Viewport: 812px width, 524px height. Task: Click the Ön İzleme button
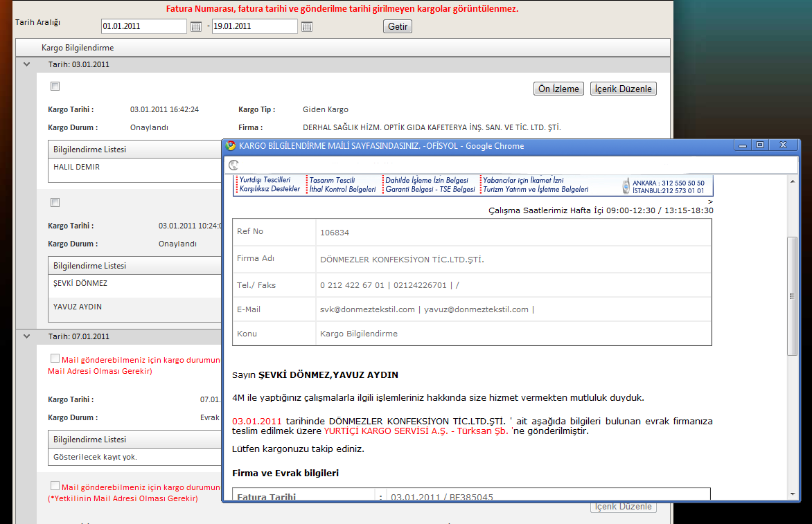558,89
